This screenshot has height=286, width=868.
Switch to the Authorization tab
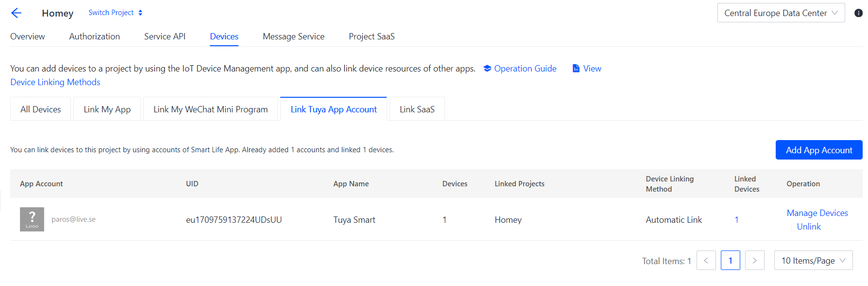[94, 36]
